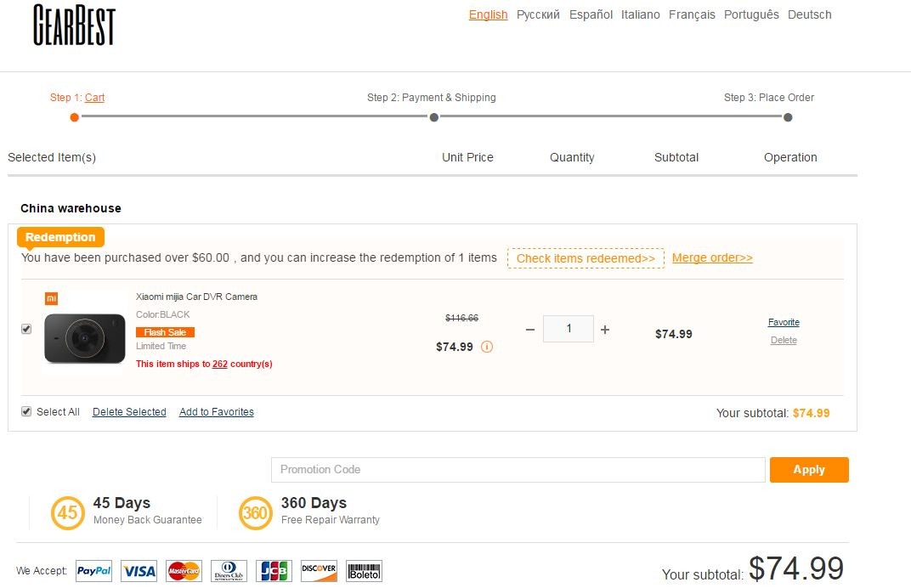Click the PayPal payment icon
Image resolution: width=911 pixels, height=588 pixels.
tap(93, 571)
